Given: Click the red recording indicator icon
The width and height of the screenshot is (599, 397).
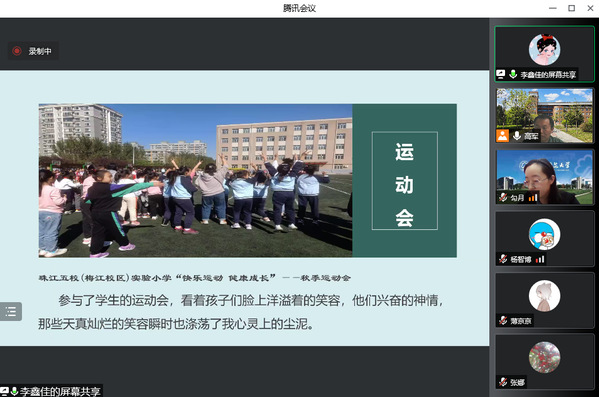Looking at the screenshot, I should coord(17,51).
